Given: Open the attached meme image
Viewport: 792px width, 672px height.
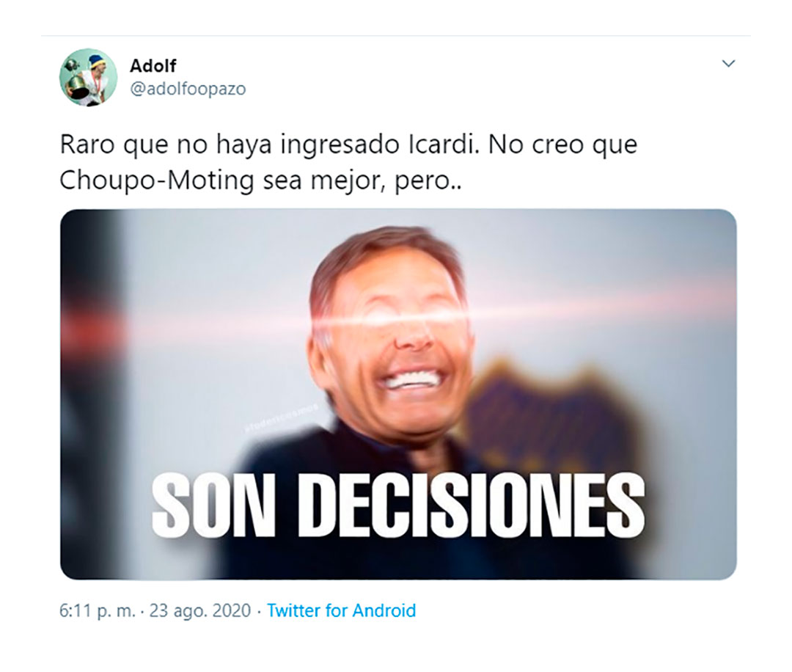Looking at the screenshot, I should click(398, 394).
